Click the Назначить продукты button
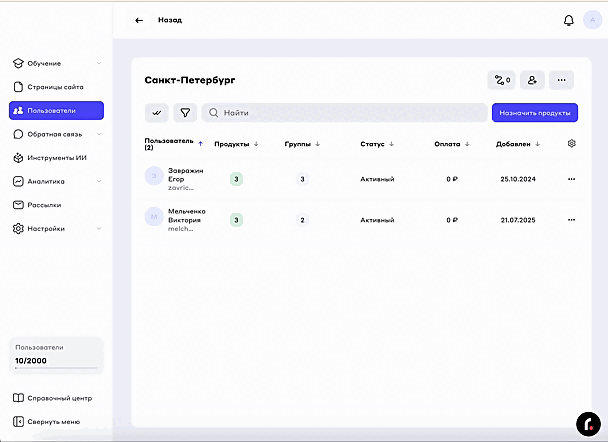 (x=534, y=113)
